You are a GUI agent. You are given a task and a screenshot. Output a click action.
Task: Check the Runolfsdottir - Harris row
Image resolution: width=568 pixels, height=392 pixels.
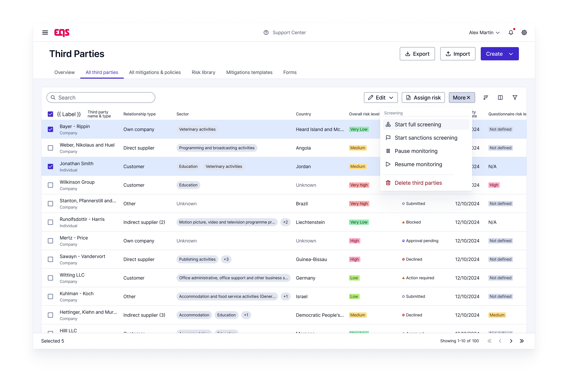click(50, 222)
